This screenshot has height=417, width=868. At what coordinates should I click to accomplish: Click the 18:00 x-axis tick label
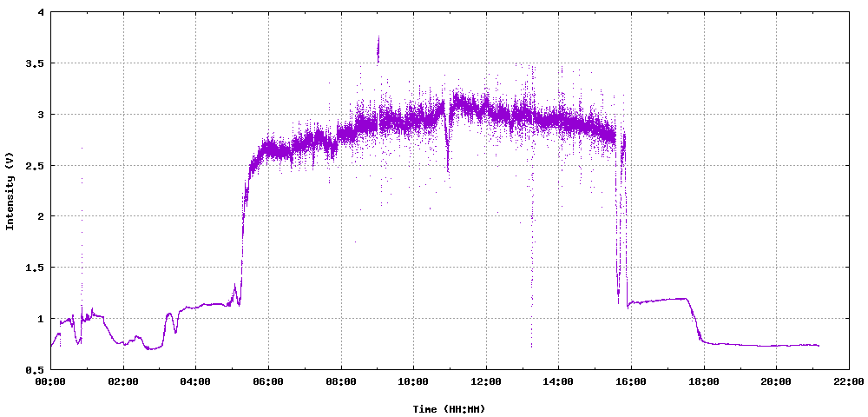(x=704, y=381)
